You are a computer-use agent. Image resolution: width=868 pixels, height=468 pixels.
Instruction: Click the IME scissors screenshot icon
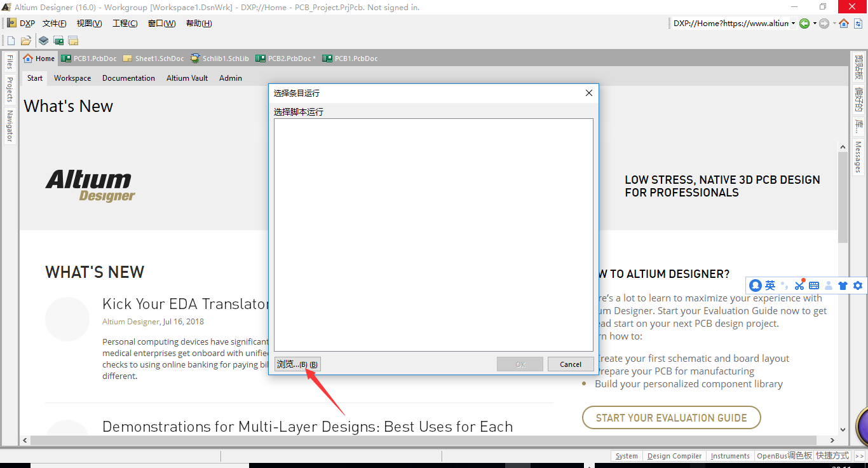pyautogui.click(x=799, y=286)
